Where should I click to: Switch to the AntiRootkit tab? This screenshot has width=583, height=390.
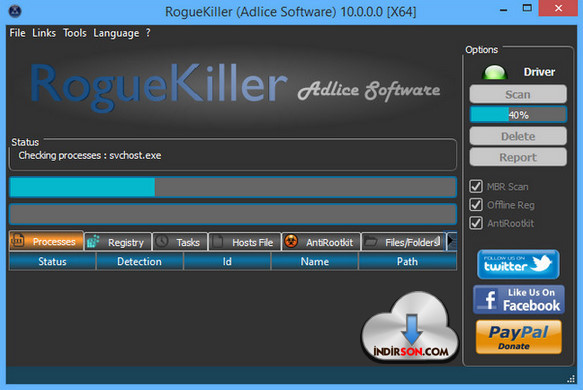[321, 242]
